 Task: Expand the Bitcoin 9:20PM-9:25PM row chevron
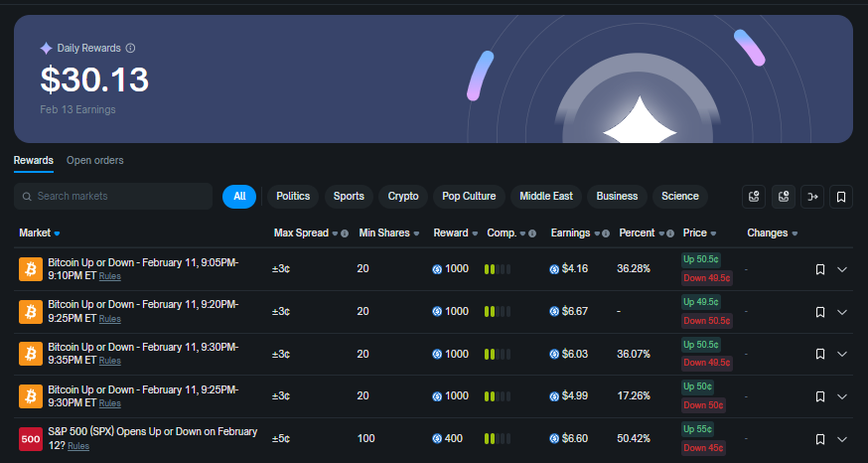point(842,312)
